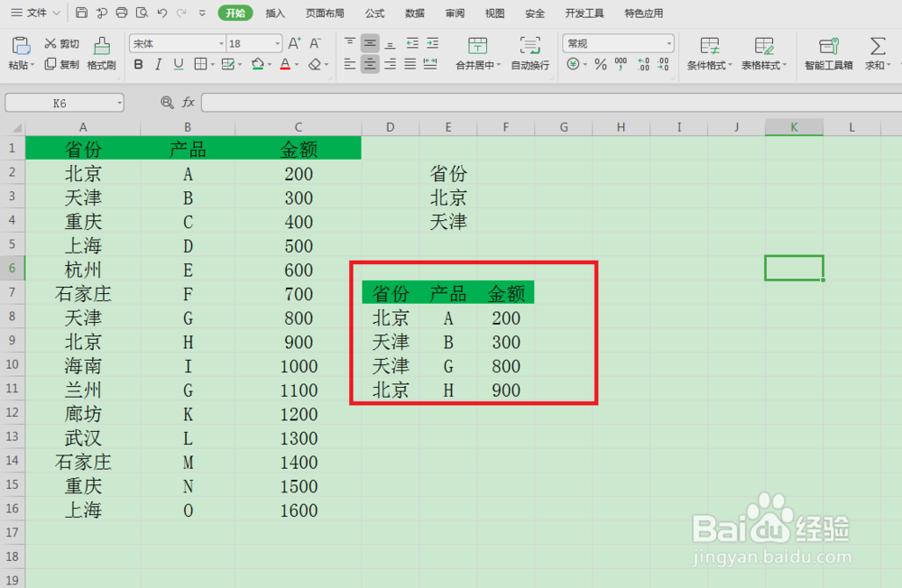Toggle vertical middle alignment
Image resolution: width=902 pixels, height=588 pixels.
click(370, 43)
